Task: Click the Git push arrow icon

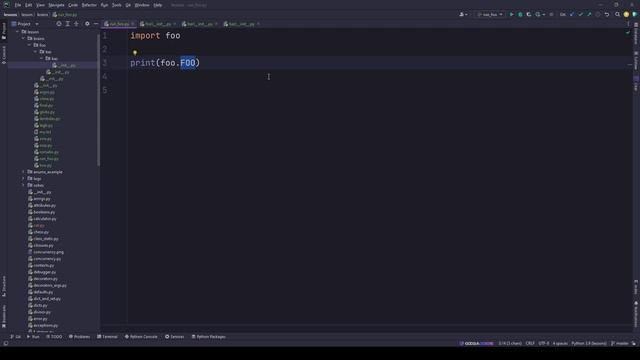Action: [x=589, y=14]
